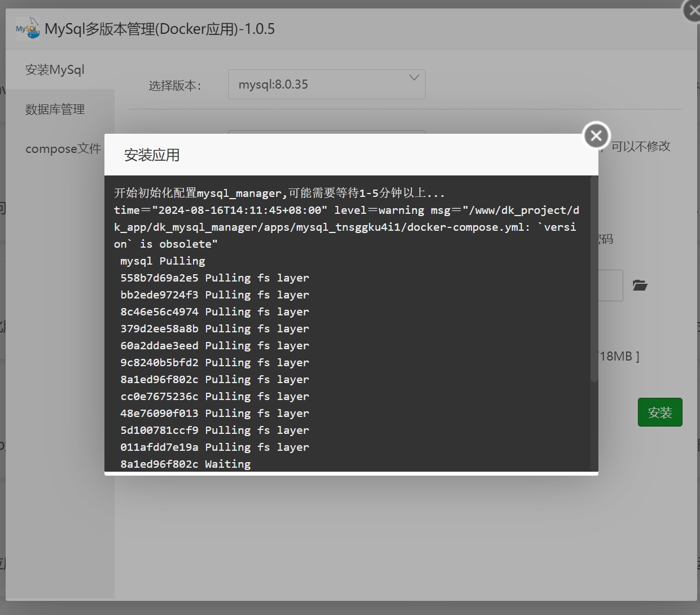The image size is (700, 615).
Task: Click the MySQL Docker app logo icon
Action: (27, 28)
